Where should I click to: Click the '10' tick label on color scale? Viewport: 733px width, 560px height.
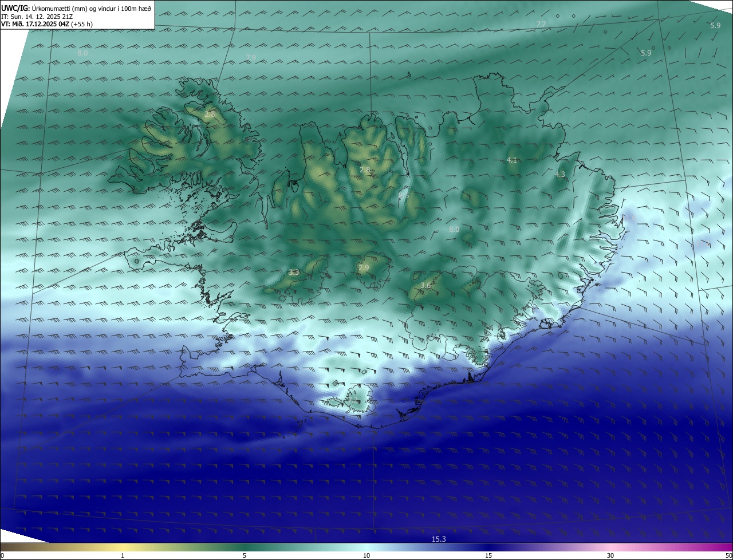366,555
